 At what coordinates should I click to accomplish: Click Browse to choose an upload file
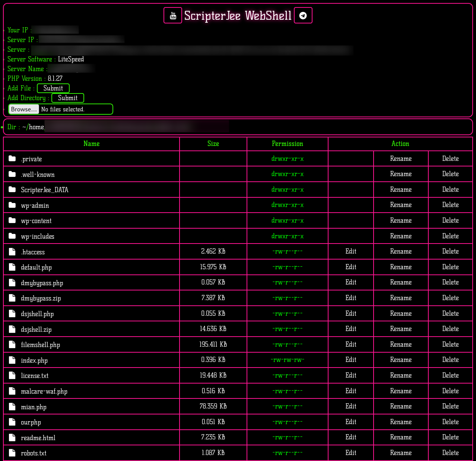pyautogui.click(x=24, y=109)
